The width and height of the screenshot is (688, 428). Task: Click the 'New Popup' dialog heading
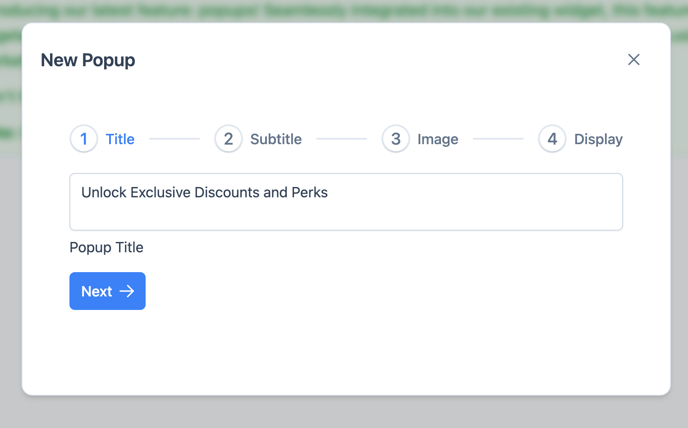click(x=88, y=60)
